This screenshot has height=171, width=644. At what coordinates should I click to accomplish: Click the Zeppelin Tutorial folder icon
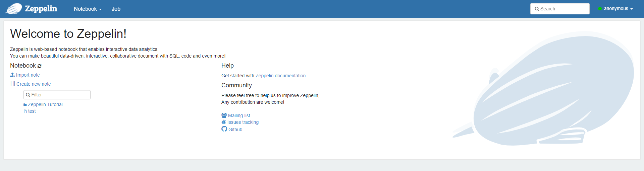tap(25, 105)
